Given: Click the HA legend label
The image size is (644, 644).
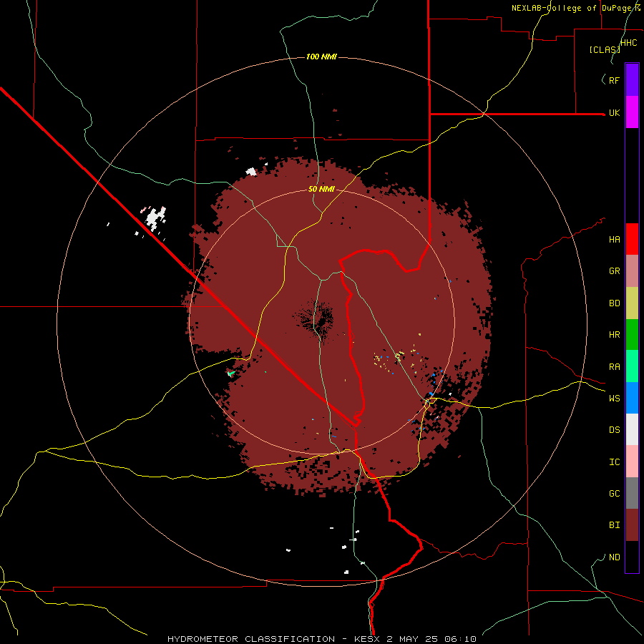Looking at the screenshot, I should click(614, 240).
